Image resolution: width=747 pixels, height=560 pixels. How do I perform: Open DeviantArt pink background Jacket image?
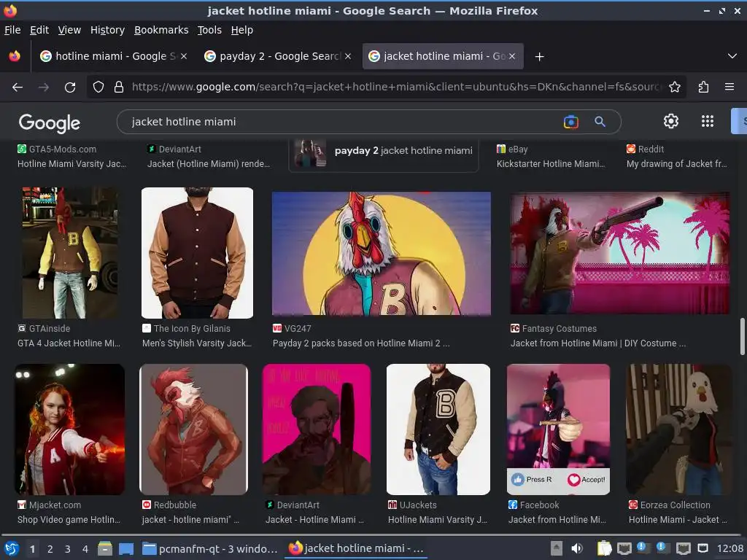[317, 429]
